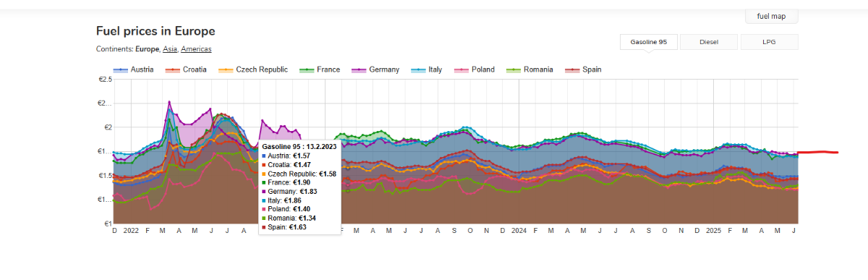
Task: Select the Gasoline 95 tab
Action: click(649, 42)
